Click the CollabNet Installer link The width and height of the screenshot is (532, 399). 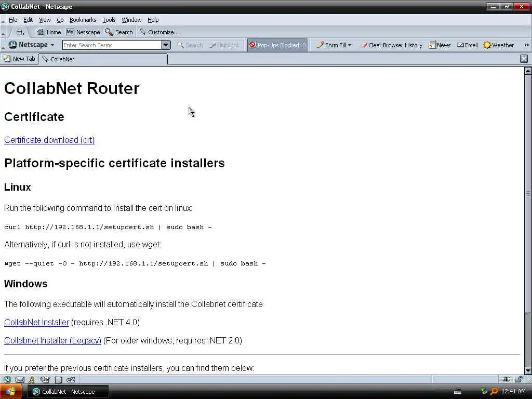pyautogui.click(x=37, y=322)
